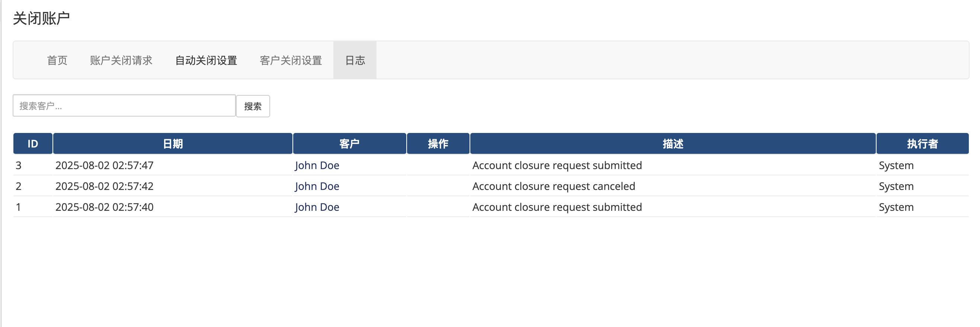Image resolution: width=980 pixels, height=327 pixels.
Task: Open John Doe link in log entry 1
Action: click(x=317, y=207)
